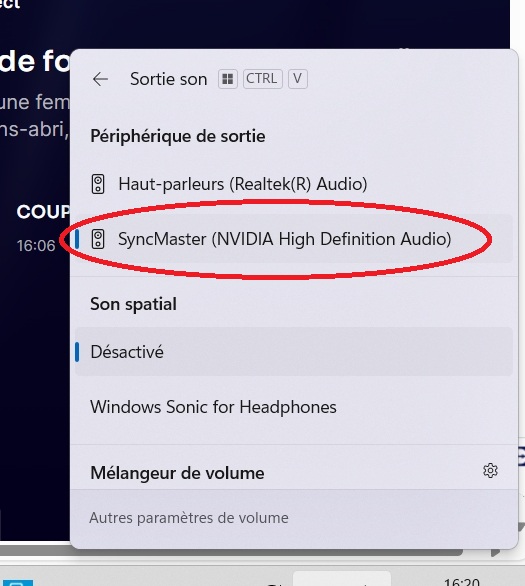The width and height of the screenshot is (525, 586).
Task: Click the blue taskbar app icon
Action: click(16, 583)
